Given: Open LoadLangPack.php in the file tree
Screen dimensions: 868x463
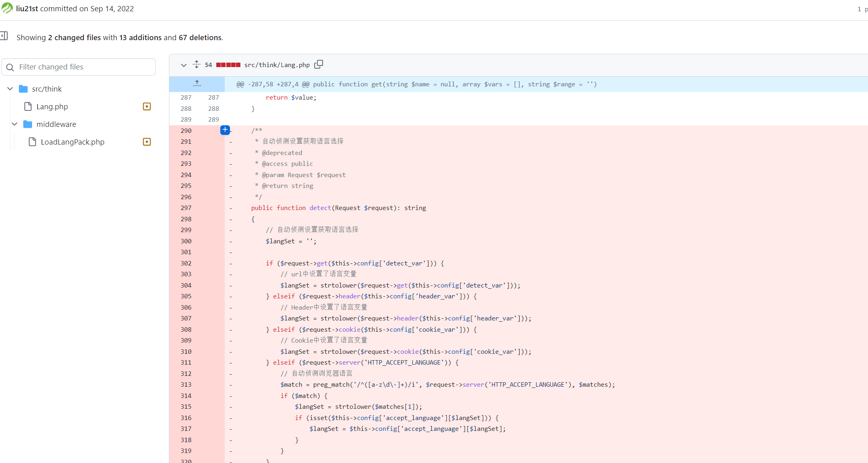Looking at the screenshot, I should [72, 142].
